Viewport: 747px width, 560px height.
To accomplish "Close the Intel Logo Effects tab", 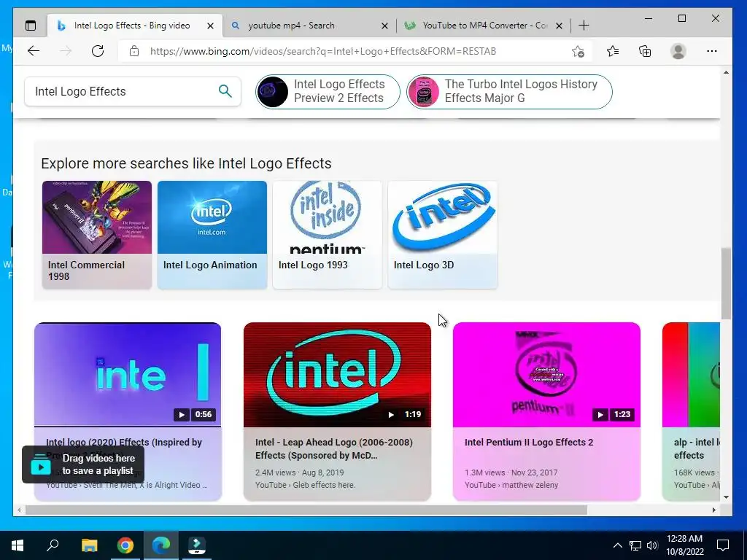I will [x=210, y=26].
